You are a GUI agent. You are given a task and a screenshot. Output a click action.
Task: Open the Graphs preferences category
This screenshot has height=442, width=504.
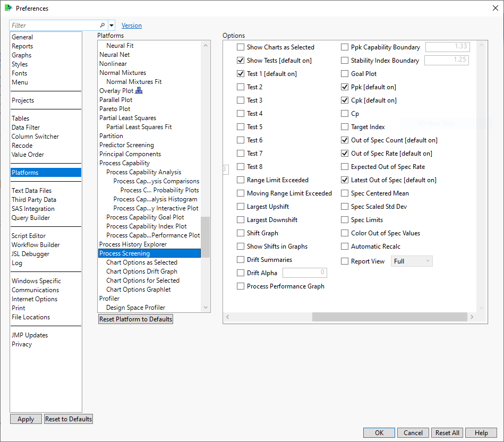click(22, 55)
